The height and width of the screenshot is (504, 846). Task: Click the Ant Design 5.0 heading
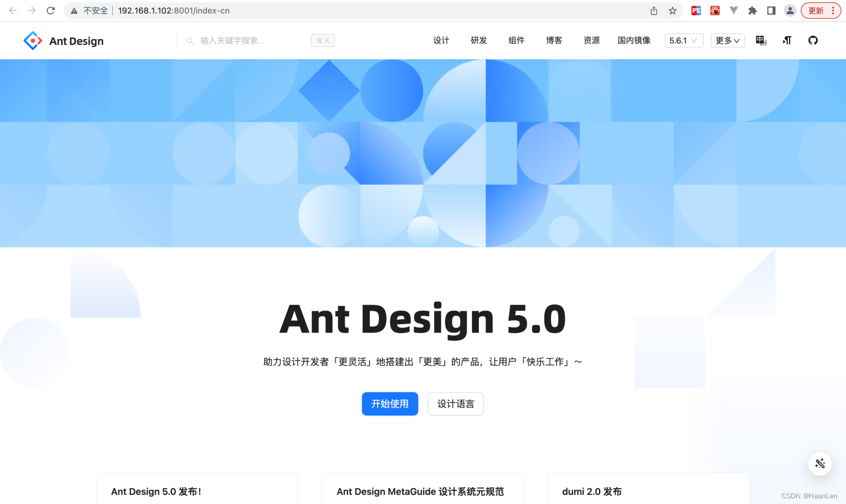pos(423,319)
